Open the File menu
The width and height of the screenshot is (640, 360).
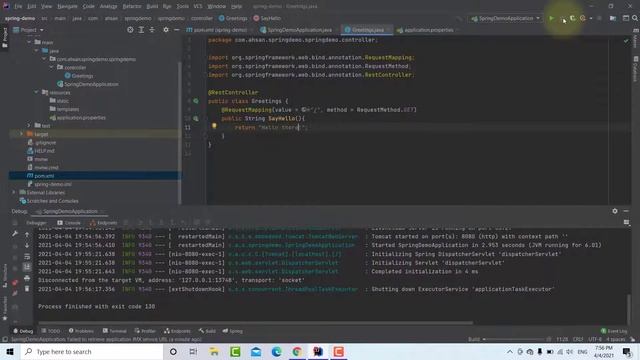coord(18,6)
